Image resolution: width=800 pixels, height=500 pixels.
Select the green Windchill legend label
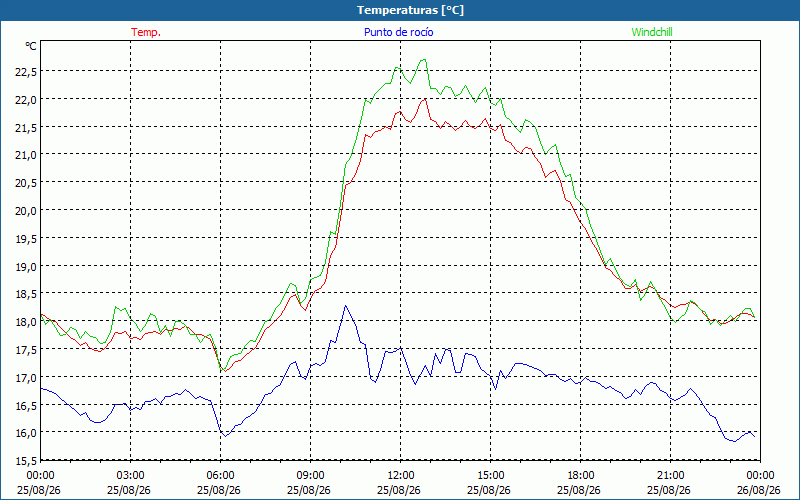click(x=652, y=32)
